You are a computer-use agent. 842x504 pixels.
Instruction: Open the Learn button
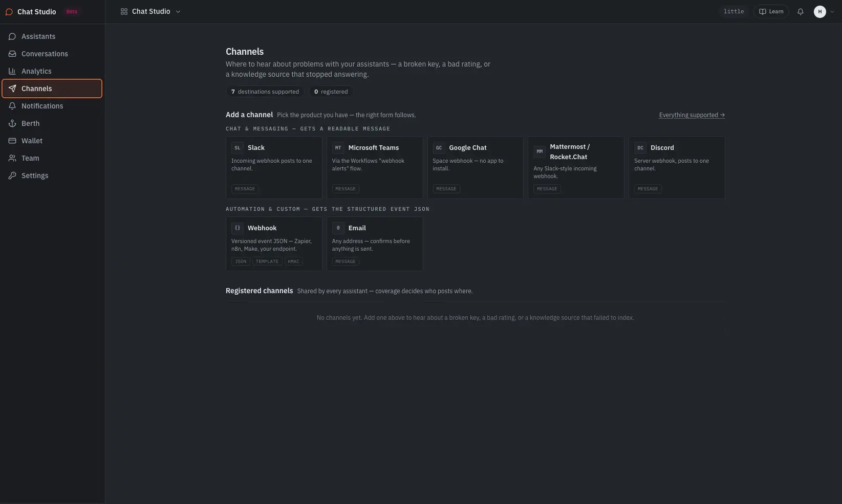coord(771,12)
